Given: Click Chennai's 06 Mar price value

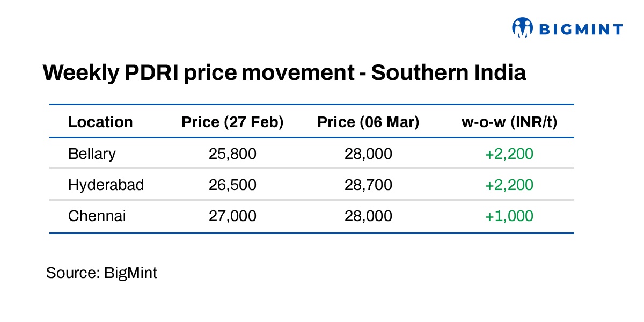Looking at the screenshot, I should (x=368, y=216).
